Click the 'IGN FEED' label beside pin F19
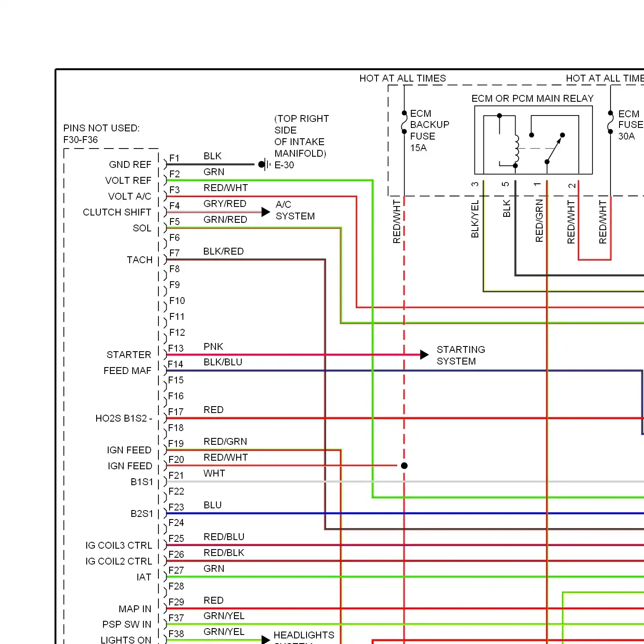 coord(129,450)
